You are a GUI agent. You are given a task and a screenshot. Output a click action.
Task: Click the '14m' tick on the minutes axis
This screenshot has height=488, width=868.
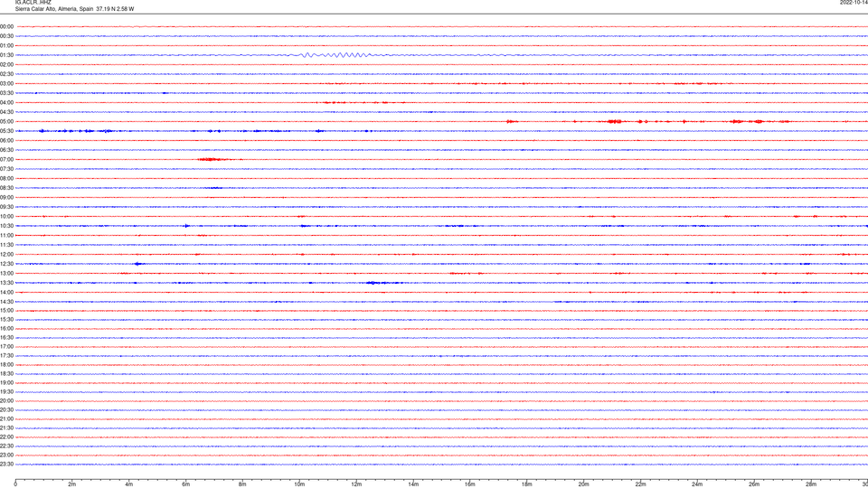point(413,484)
